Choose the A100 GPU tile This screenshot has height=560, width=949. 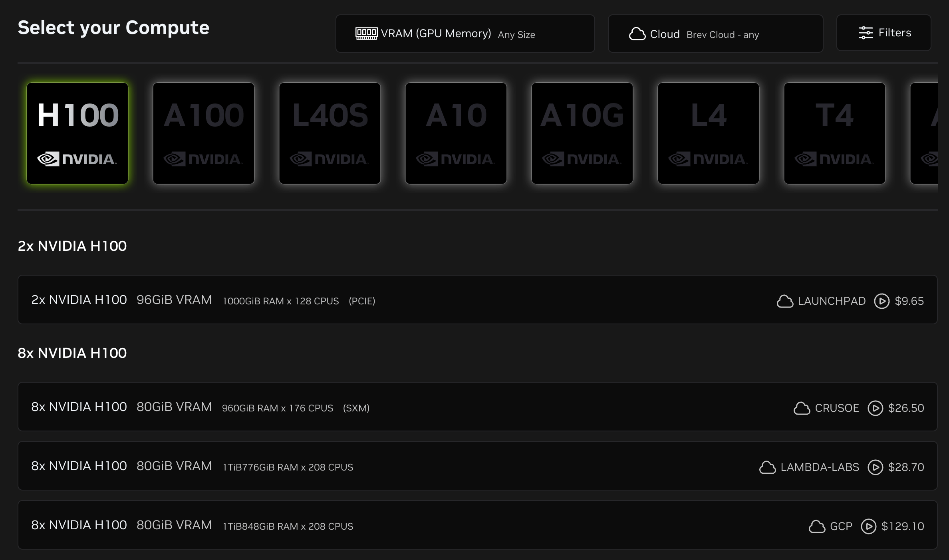(204, 133)
